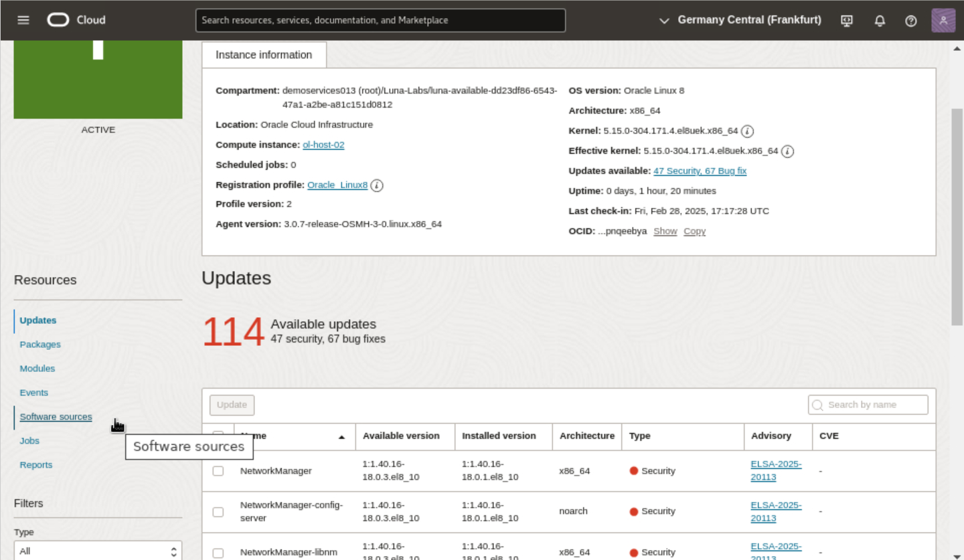Open the notifications bell
Image resolution: width=964 pixels, height=560 pixels.
click(880, 20)
